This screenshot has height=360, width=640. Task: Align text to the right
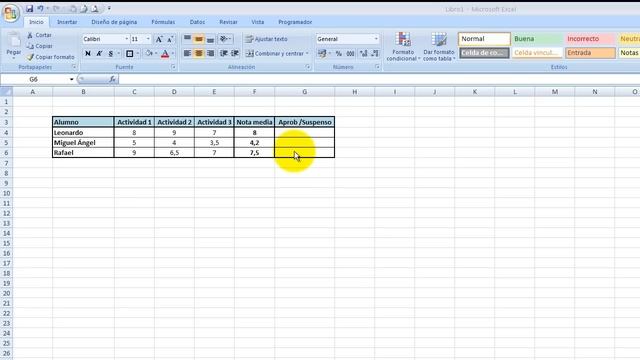(x=210, y=53)
